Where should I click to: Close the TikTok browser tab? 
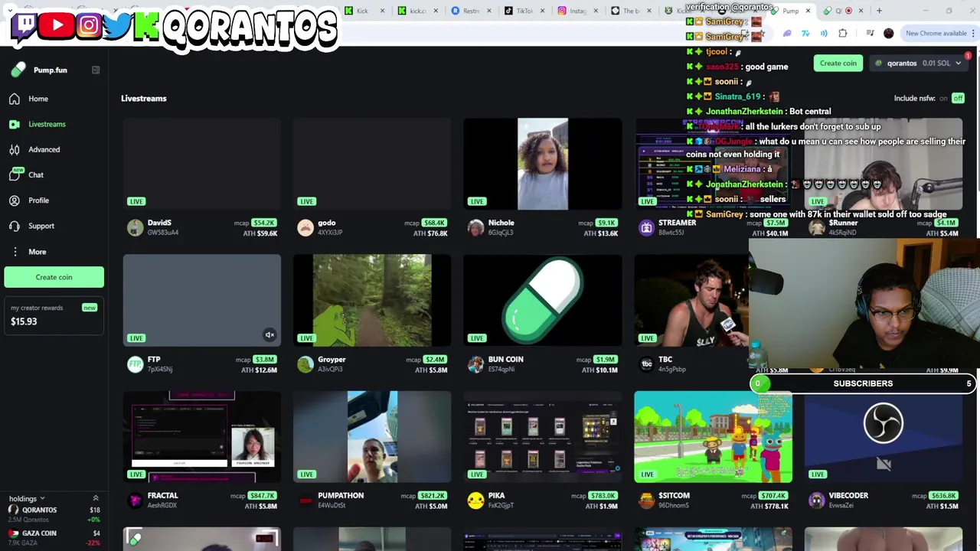coord(543,11)
